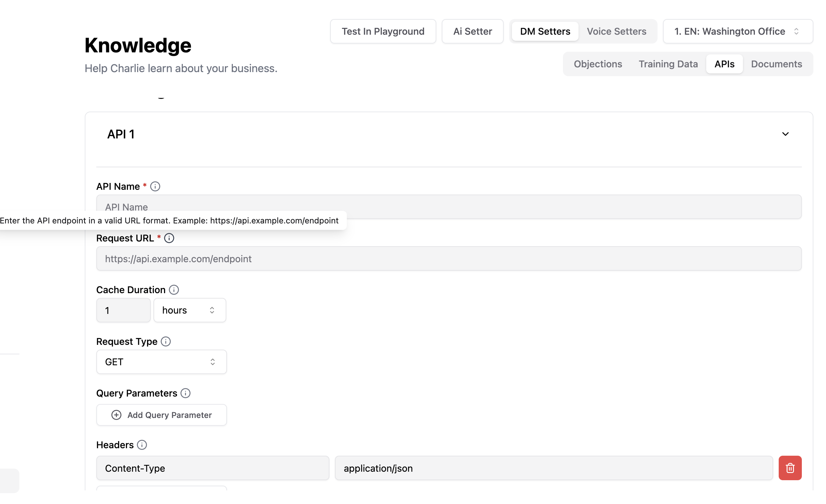Image resolution: width=826 pixels, height=504 pixels.
Task: Delete the Content-Type header row
Action: [x=790, y=468]
